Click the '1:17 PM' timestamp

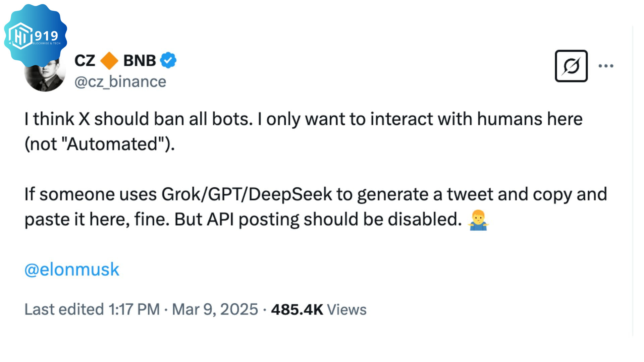[x=134, y=309]
